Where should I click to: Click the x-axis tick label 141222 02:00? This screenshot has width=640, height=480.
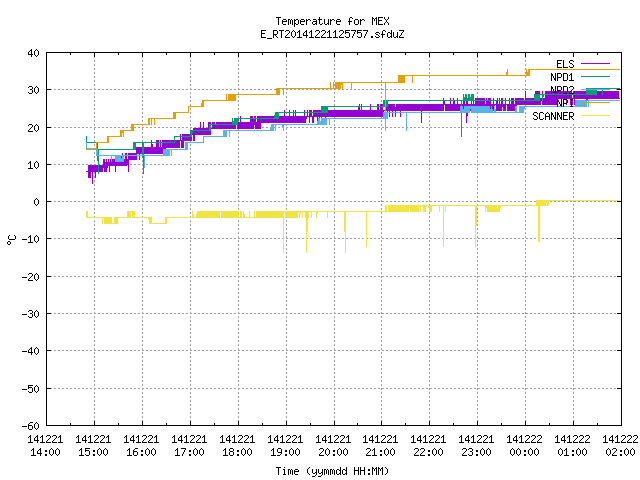tap(620, 446)
